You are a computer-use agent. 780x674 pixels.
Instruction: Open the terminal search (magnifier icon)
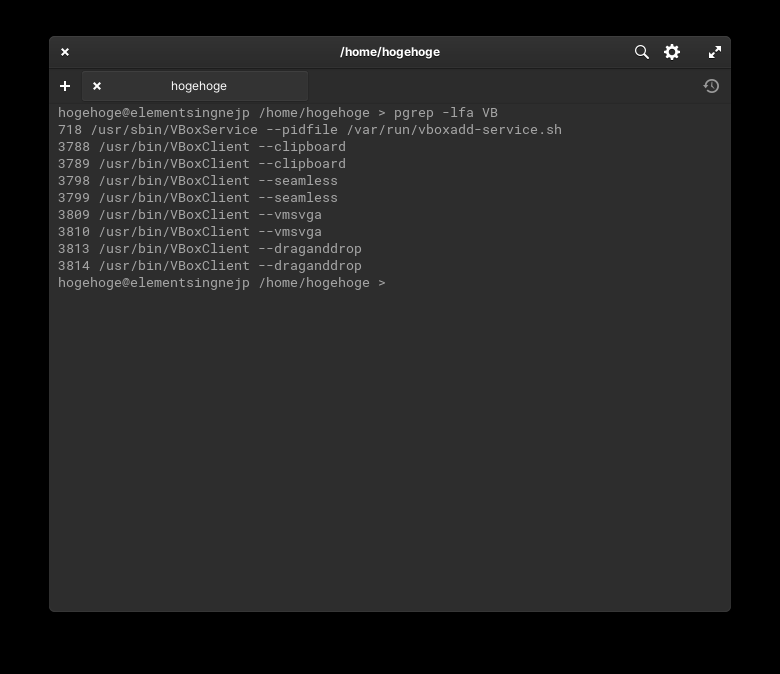click(642, 52)
